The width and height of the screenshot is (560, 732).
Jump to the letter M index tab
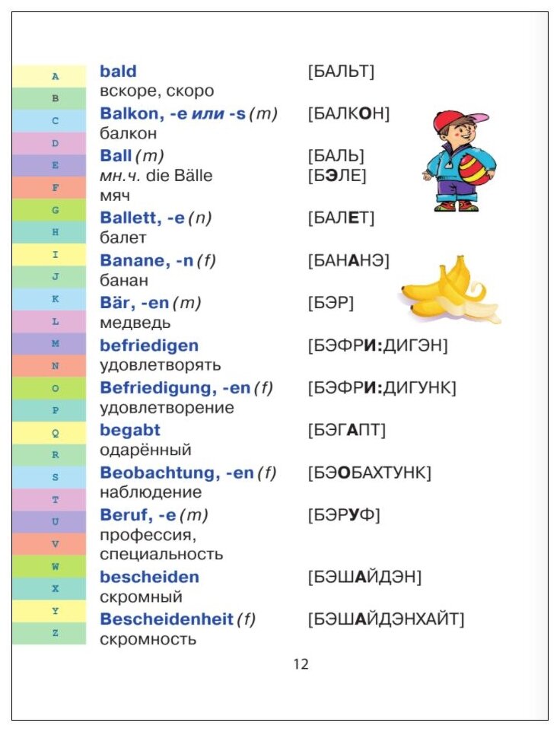(x=49, y=344)
